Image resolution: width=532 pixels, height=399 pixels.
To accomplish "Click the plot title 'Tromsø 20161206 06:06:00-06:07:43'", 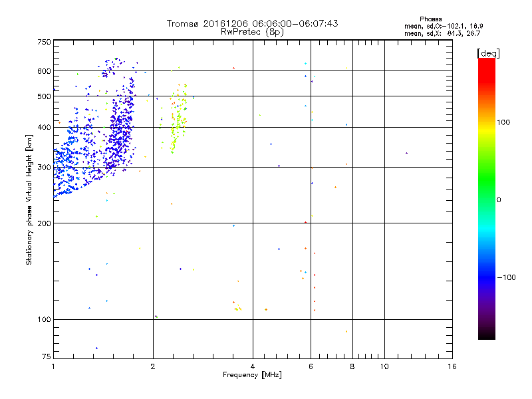I will click(x=252, y=23).
